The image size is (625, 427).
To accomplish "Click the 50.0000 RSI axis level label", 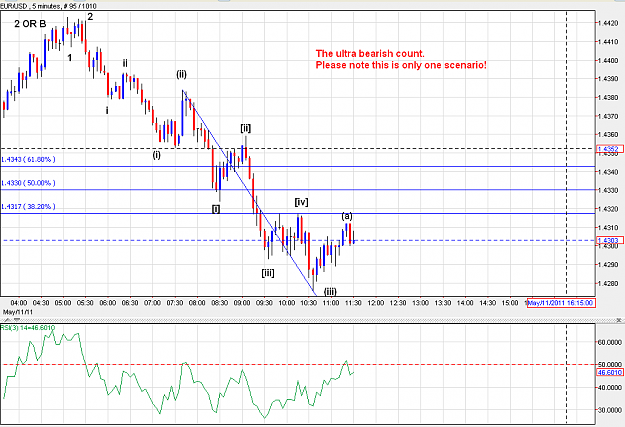I will [x=609, y=364].
